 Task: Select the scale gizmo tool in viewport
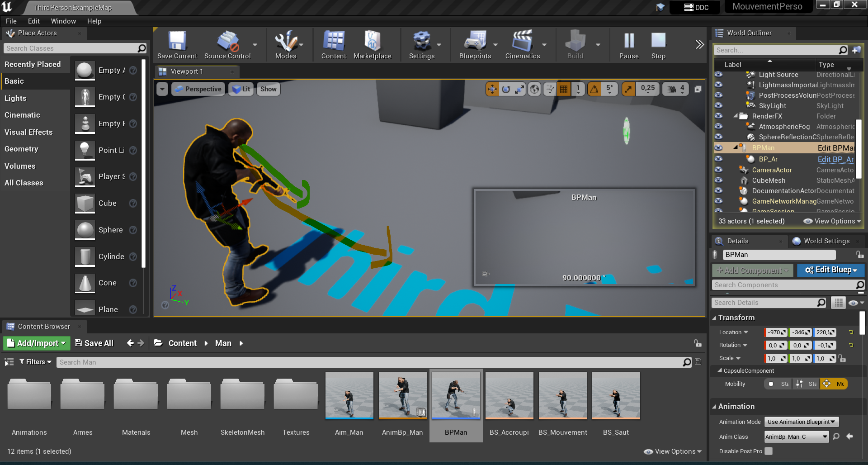[520, 89]
